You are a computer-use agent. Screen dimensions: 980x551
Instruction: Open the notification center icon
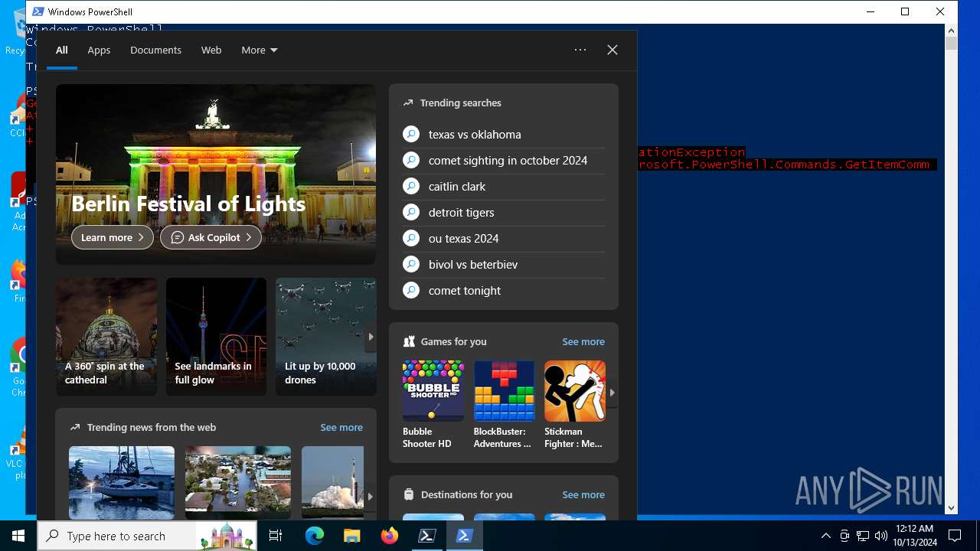(955, 536)
